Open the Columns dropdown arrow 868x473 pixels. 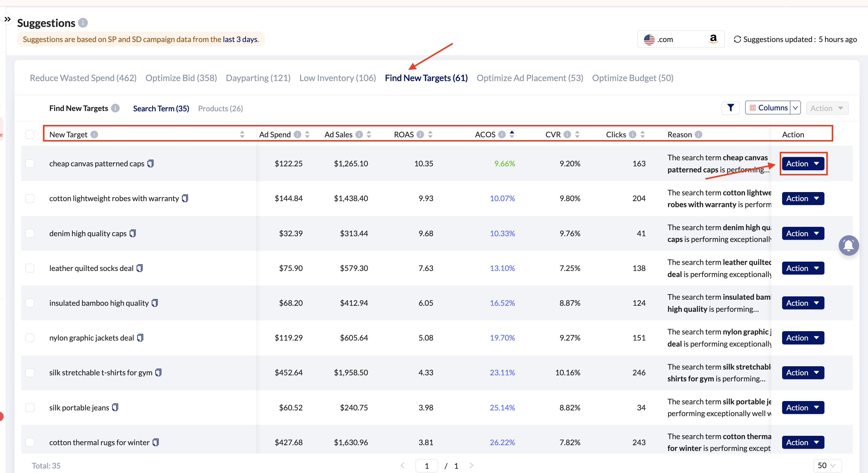coord(795,108)
